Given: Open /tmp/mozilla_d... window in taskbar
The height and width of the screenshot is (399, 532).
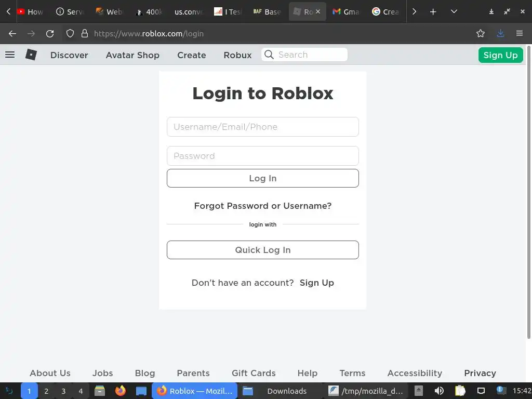Looking at the screenshot, I should (x=366, y=391).
